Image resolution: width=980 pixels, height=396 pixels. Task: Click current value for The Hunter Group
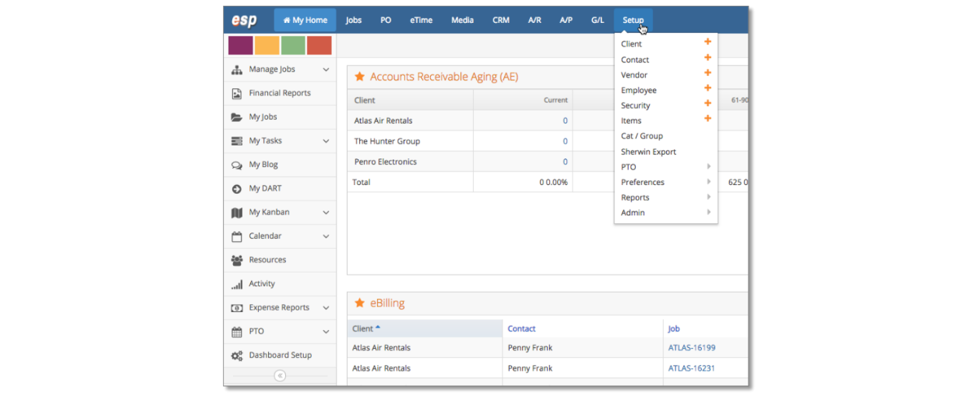pos(565,141)
